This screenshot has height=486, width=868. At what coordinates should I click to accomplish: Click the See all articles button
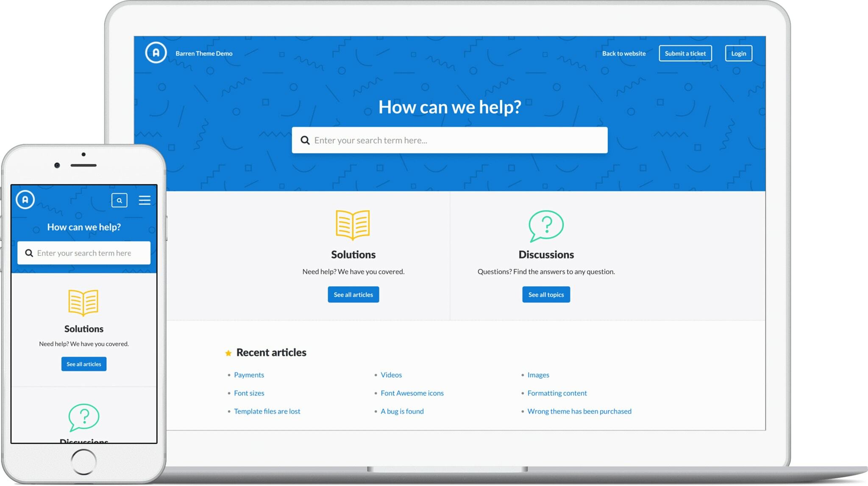coord(353,294)
